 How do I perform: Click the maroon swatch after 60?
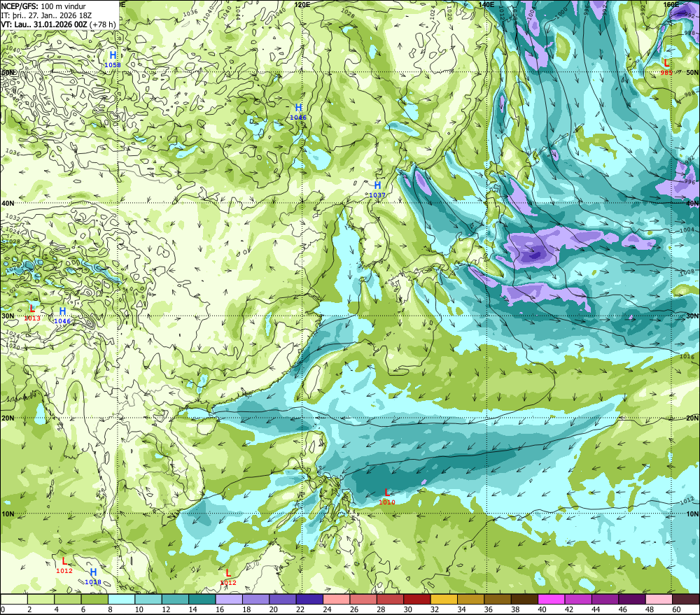point(686,599)
